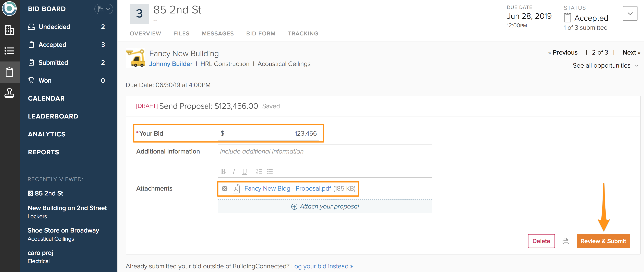Expand See all opportunities list
This screenshot has width=644, height=272.
[605, 66]
